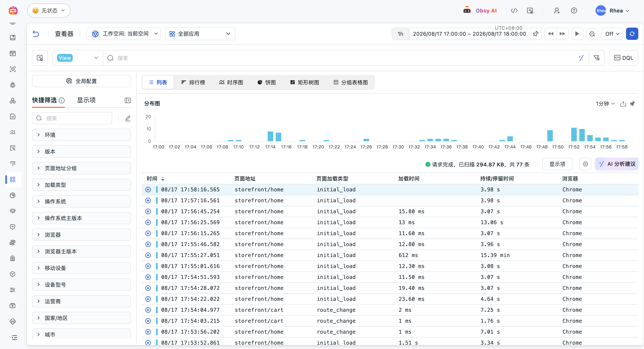Click the back arrow next to 查看器
This screenshot has height=349, width=644.
point(36,34)
